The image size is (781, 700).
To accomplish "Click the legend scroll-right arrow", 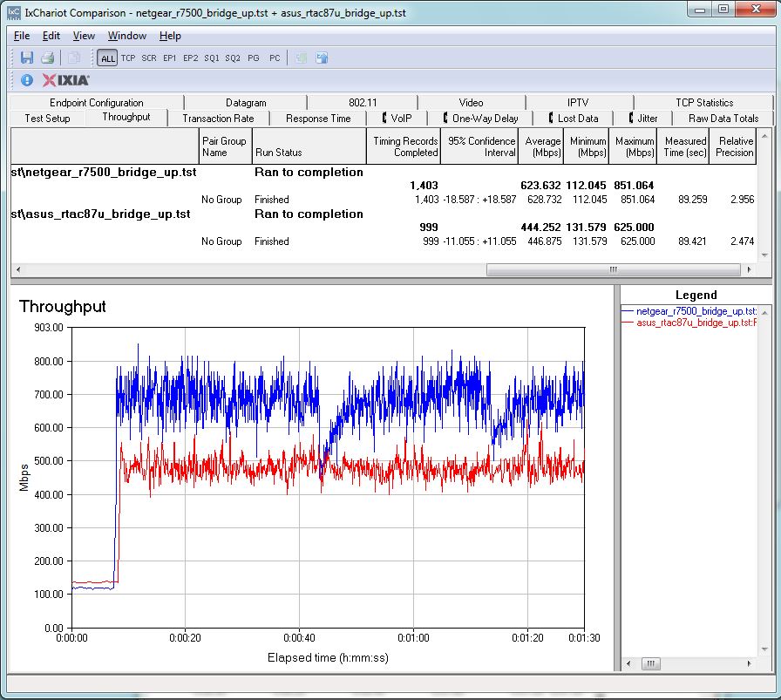I will 750,663.
